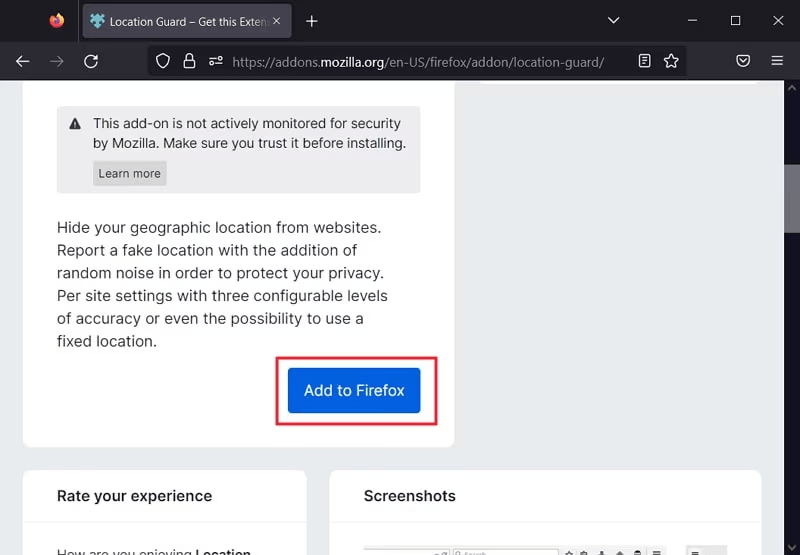Screen dimensions: 800x555
Task: Click the warning triangle icon
Action: pyautogui.click(x=75, y=124)
